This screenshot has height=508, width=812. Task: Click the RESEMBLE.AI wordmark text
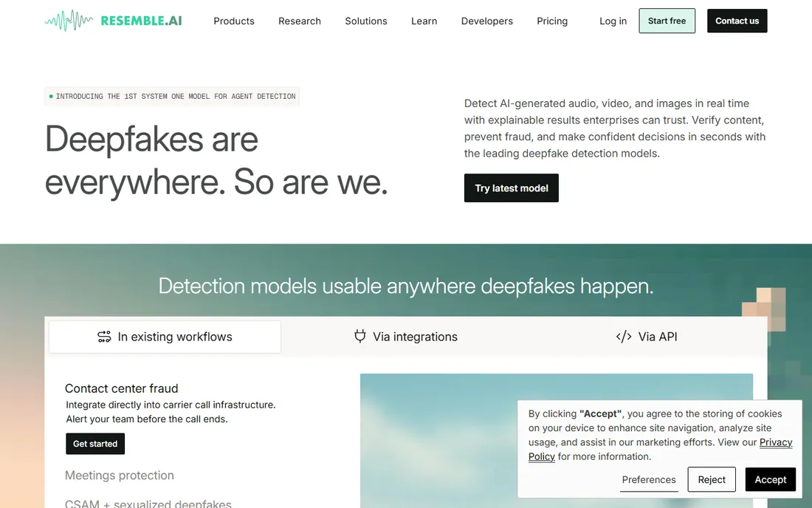point(142,21)
